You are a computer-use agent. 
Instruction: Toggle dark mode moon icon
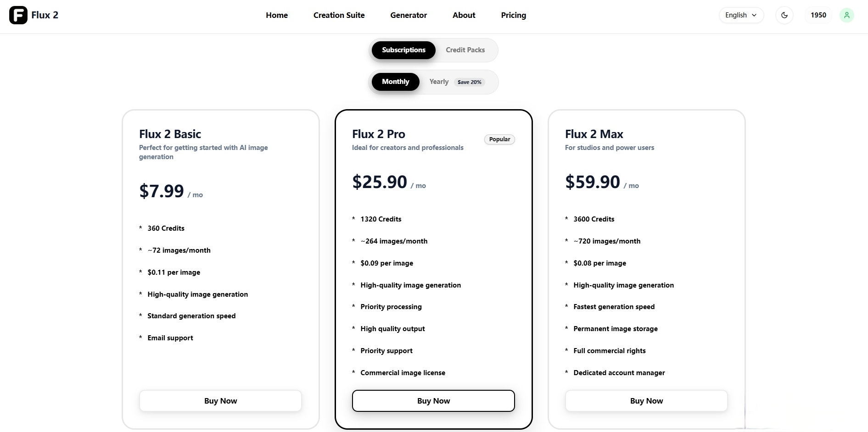(x=784, y=15)
